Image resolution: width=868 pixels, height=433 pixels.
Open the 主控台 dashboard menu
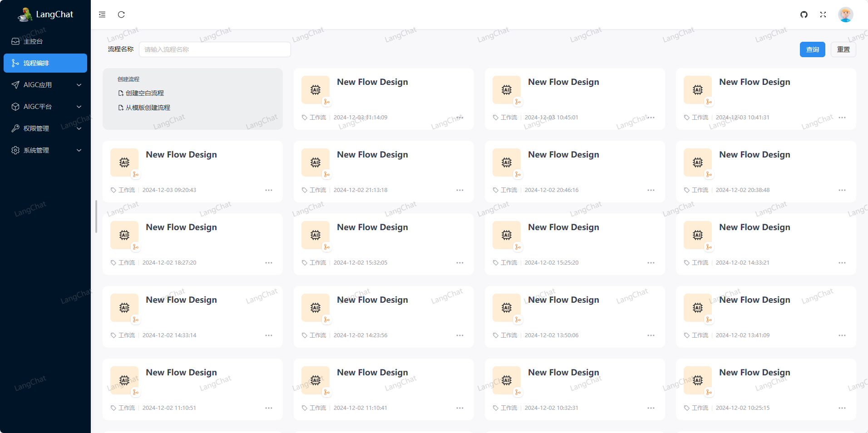(x=45, y=41)
